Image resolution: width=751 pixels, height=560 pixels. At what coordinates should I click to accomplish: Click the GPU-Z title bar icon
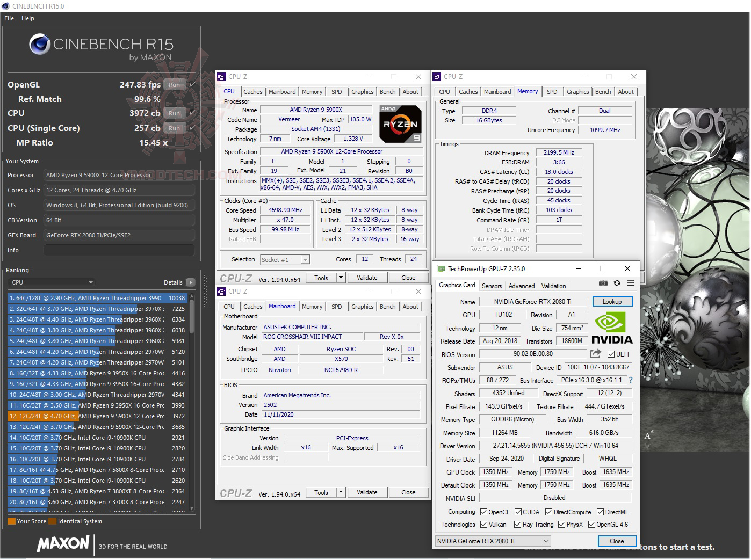tap(441, 268)
